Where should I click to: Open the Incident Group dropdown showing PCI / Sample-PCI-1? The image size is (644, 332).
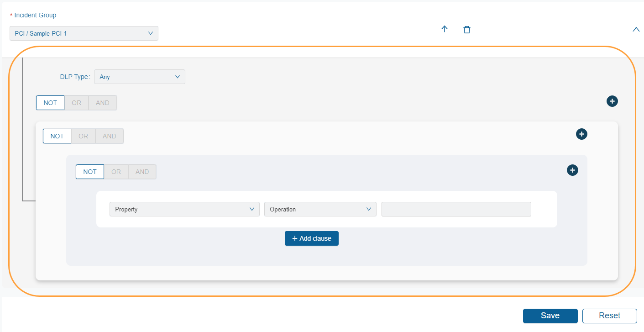tap(84, 33)
